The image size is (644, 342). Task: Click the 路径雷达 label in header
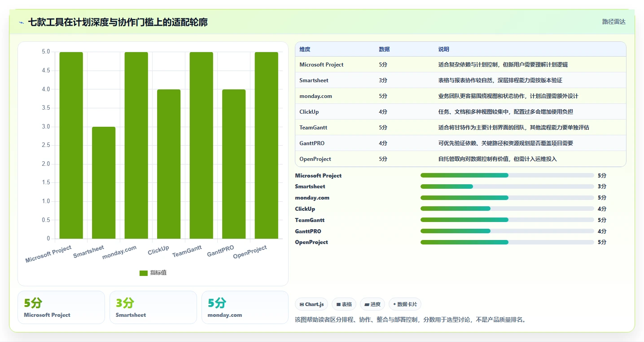coord(613,22)
